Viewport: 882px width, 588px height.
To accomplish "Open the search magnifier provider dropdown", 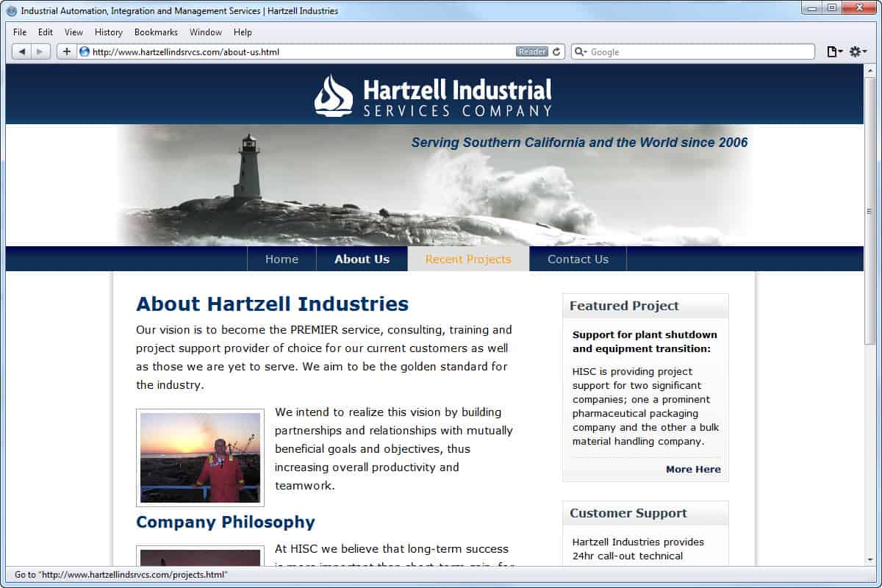I will [x=581, y=51].
